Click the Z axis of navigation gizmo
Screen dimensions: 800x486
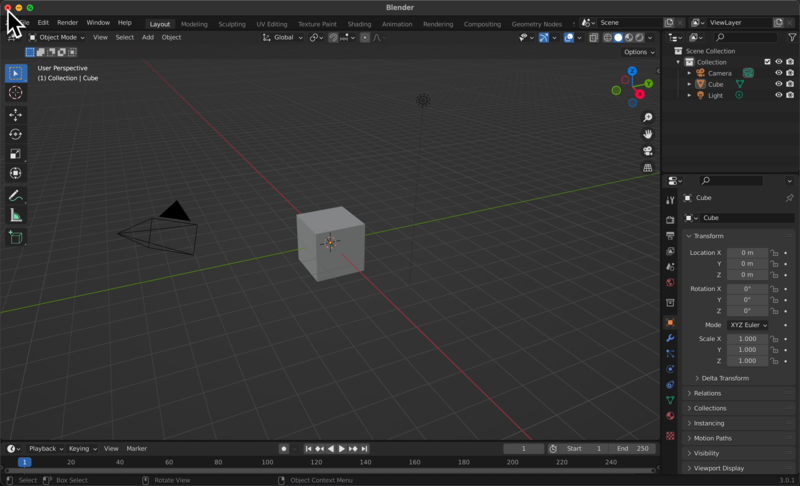633,71
